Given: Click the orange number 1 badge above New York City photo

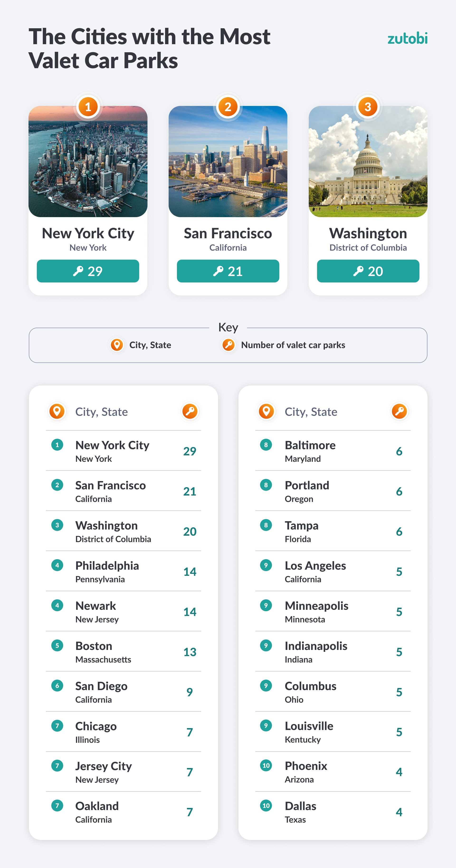Looking at the screenshot, I should pyautogui.click(x=88, y=107).
